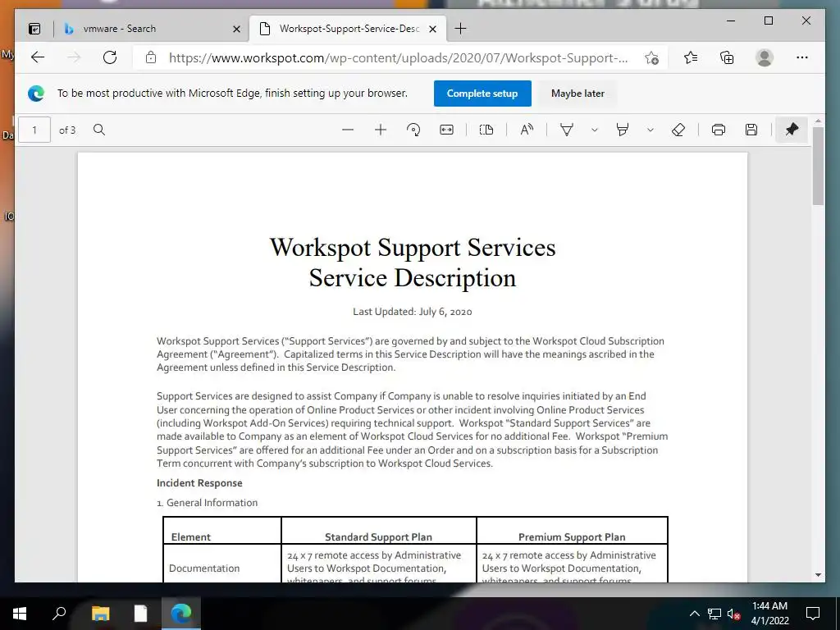This screenshot has width=840, height=630.
Task: Open the taskbar clock and date
Action: click(x=769, y=614)
